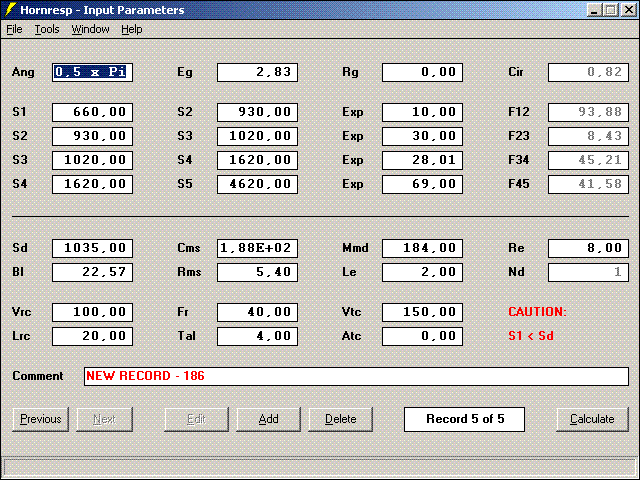
Task: Go to the Previous record
Action: (x=41, y=419)
